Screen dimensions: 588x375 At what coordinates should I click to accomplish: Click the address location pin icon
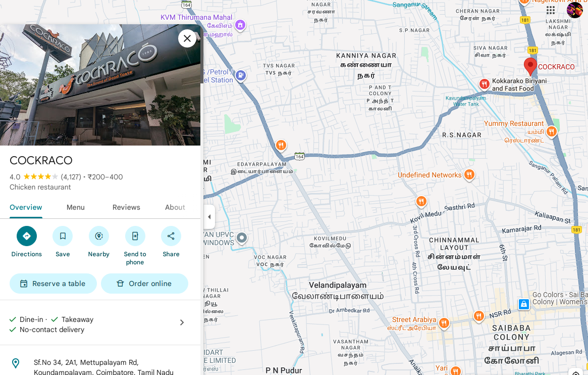(16, 363)
